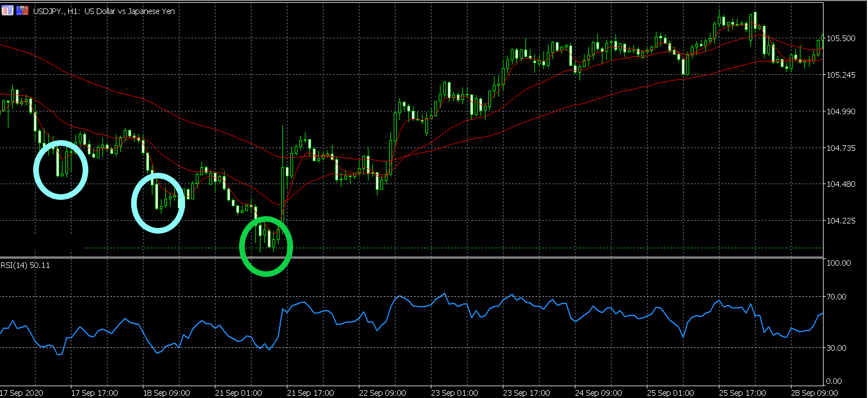Click the USDJPY H1 chart title text
868x398 pixels.
[x=104, y=11]
